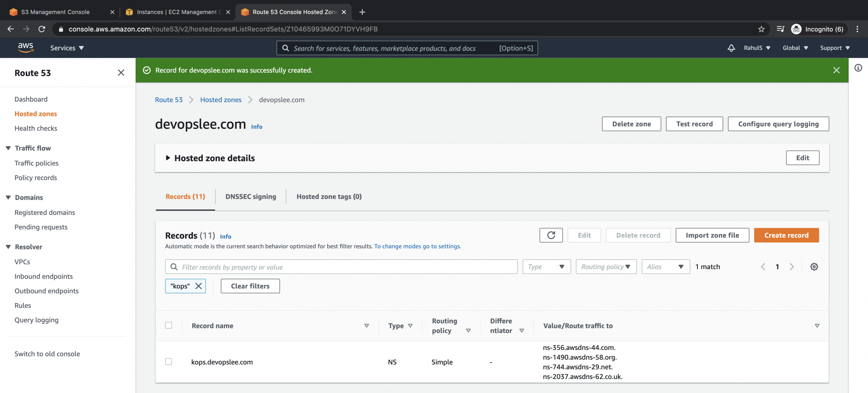Toggle the select-all checkbox in records header
868x393 pixels.
pos(169,325)
